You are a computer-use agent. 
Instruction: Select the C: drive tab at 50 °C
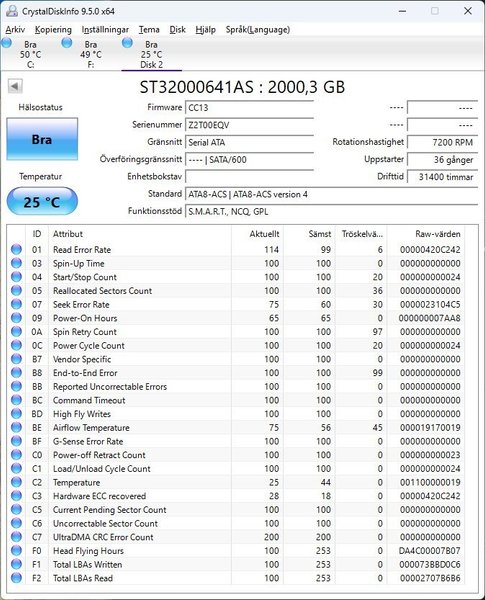30,54
